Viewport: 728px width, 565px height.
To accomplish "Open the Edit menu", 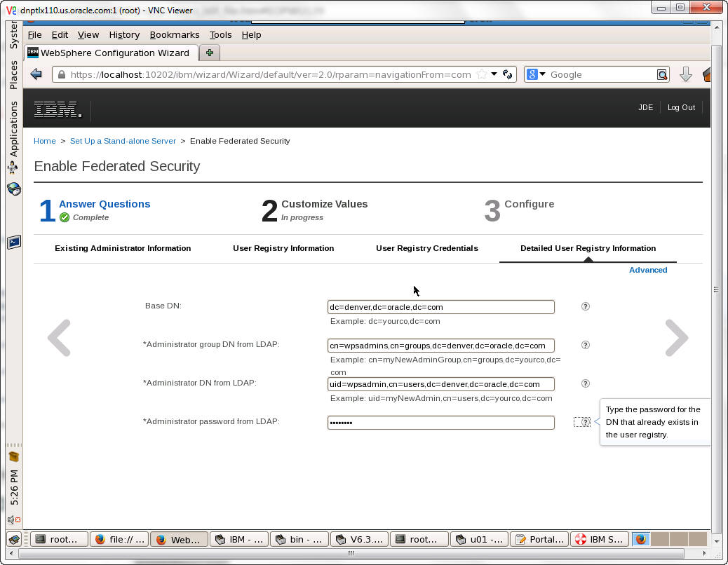I will coord(60,35).
